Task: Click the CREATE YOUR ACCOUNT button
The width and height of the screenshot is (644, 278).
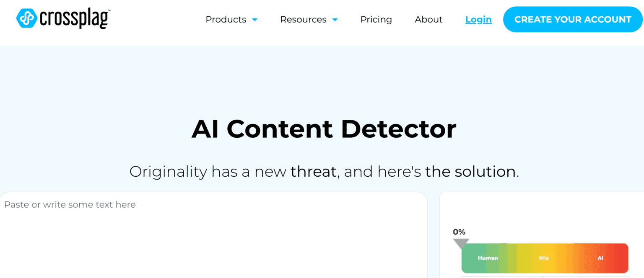Action: pyautogui.click(x=573, y=19)
